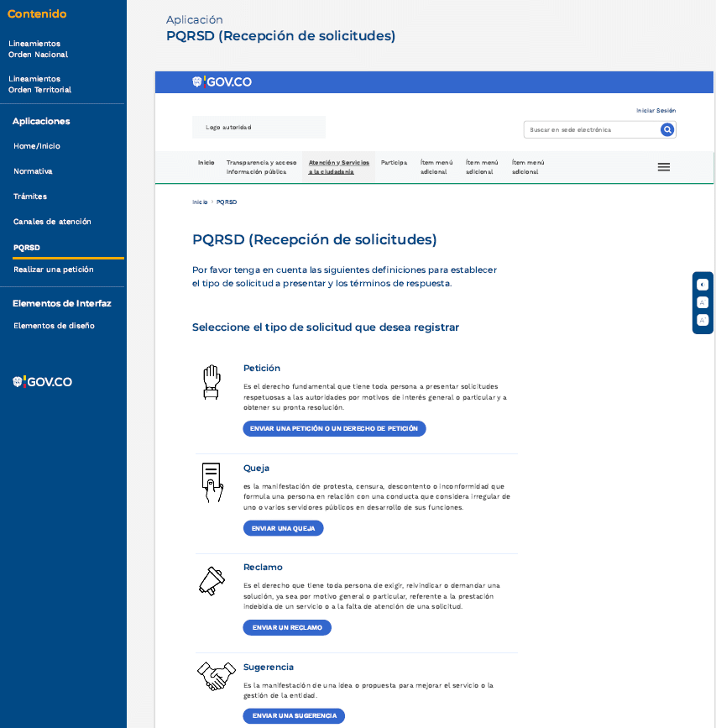This screenshot has width=716, height=728.
Task: Open Realizar una petición in sidebar
Action: [x=54, y=270]
